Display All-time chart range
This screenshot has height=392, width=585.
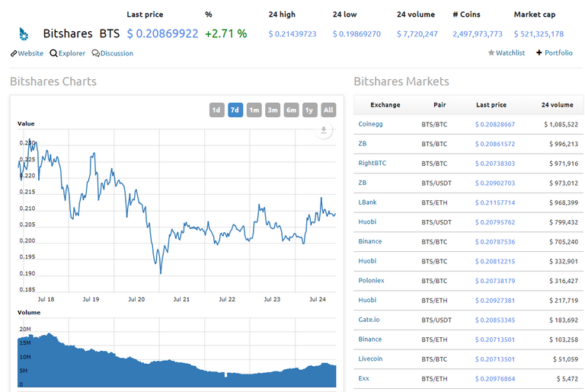coord(328,110)
